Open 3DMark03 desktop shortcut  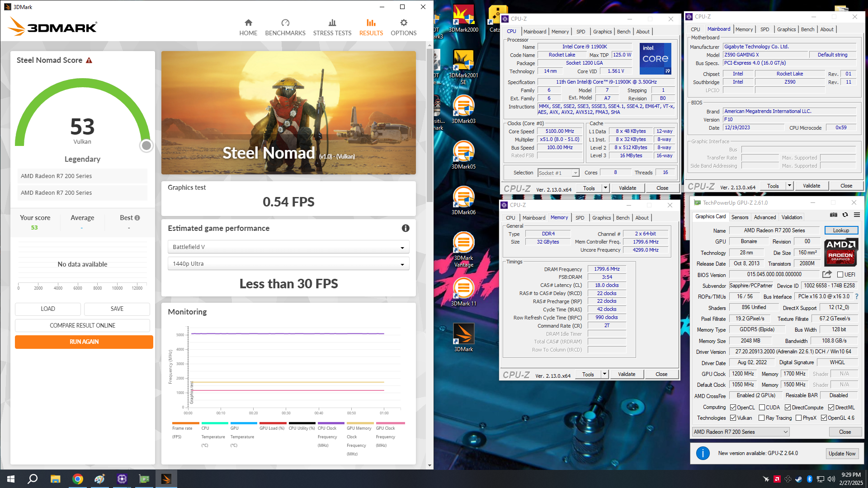tap(463, 109)
